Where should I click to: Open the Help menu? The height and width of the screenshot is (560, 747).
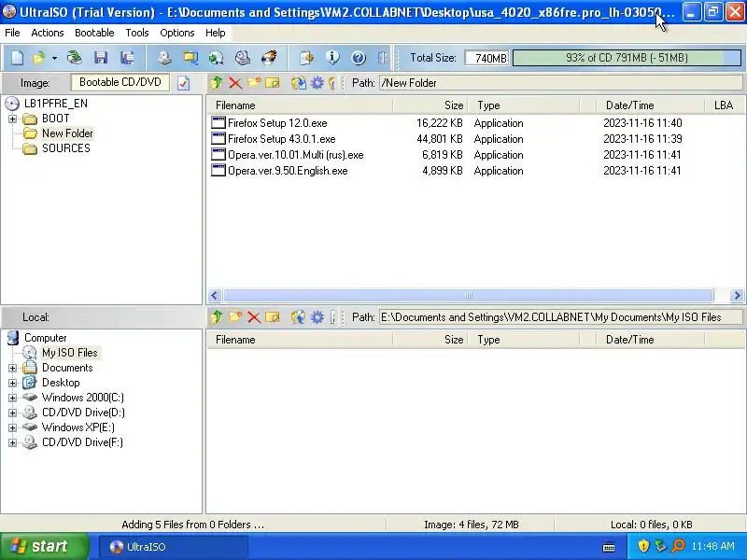[x=216, y=33]
